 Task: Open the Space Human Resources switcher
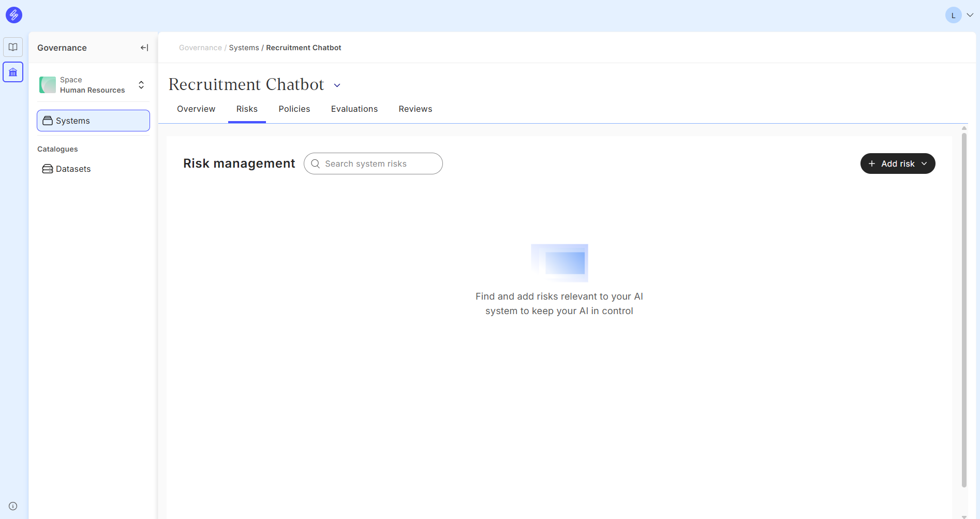coord(141,85)
